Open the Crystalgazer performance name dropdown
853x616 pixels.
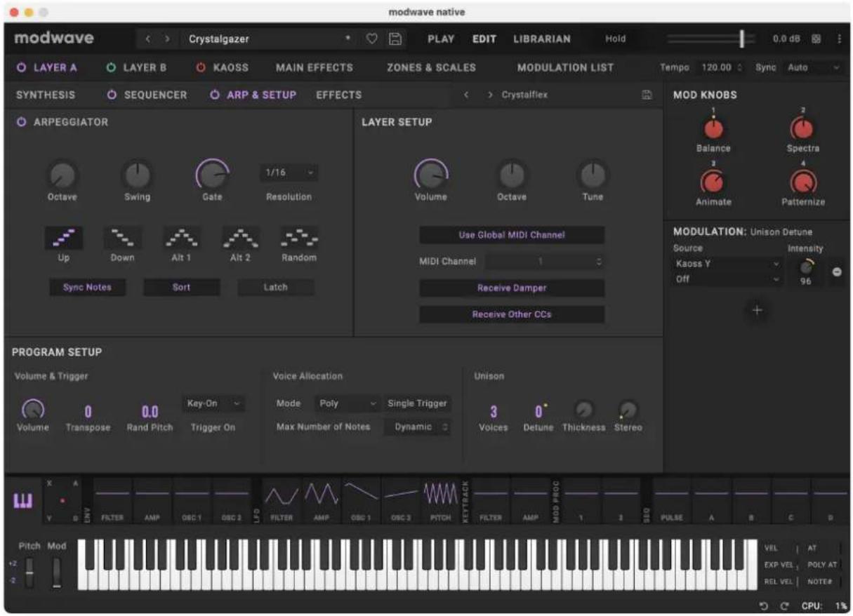(270, 39)
